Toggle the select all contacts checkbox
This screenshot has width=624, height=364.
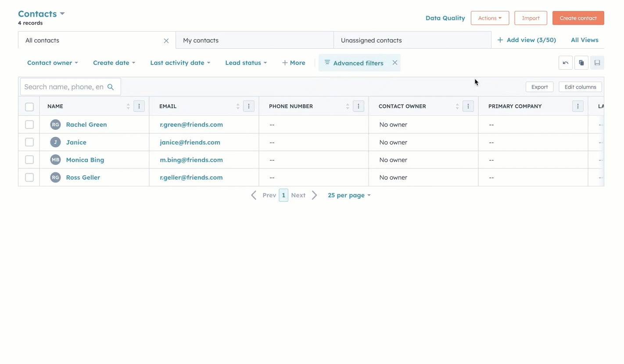click(29, 107)
